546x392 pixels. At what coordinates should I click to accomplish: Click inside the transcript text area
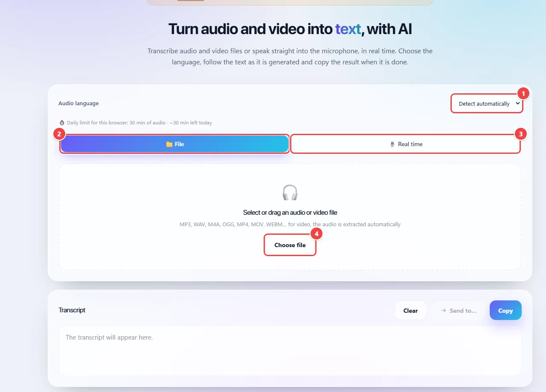tap(290, 351)
